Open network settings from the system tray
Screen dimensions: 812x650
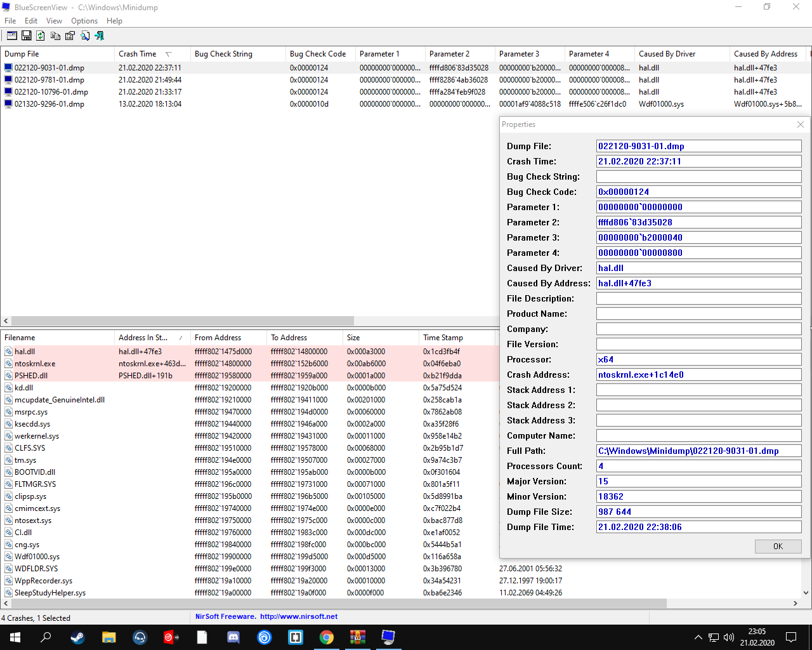tap(714, 637)
